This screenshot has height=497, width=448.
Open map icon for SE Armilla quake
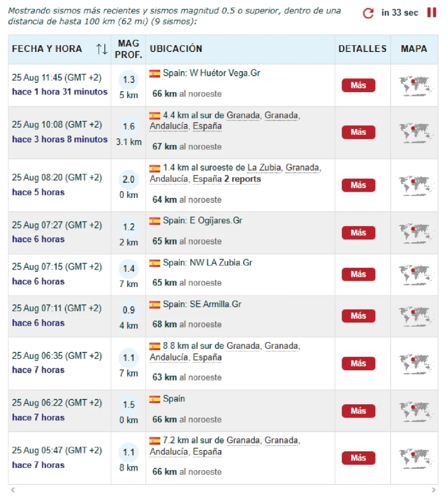tap(415, 316)
